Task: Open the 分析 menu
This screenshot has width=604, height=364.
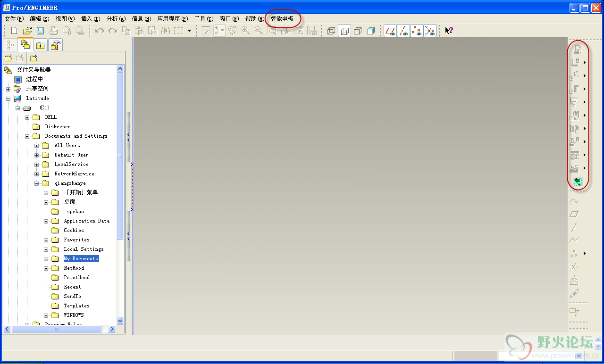Action: [x=116, y=19]
